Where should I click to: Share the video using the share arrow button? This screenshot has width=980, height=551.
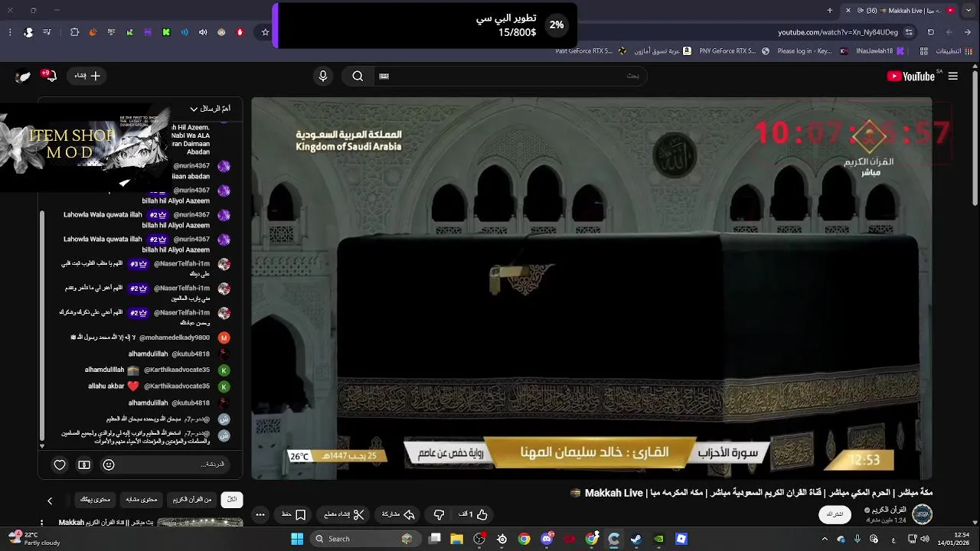click(399, 514)
